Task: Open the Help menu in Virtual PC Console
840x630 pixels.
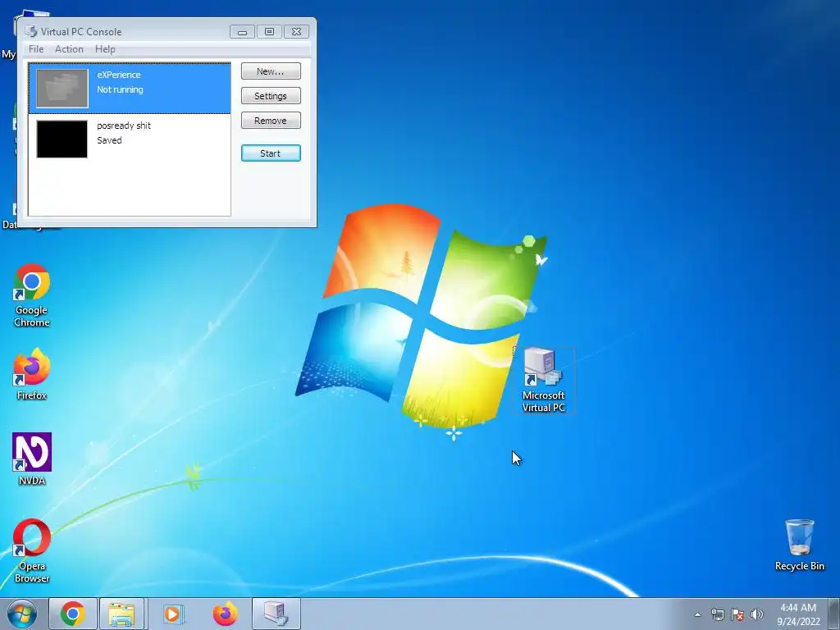Action: click(105, 48)
